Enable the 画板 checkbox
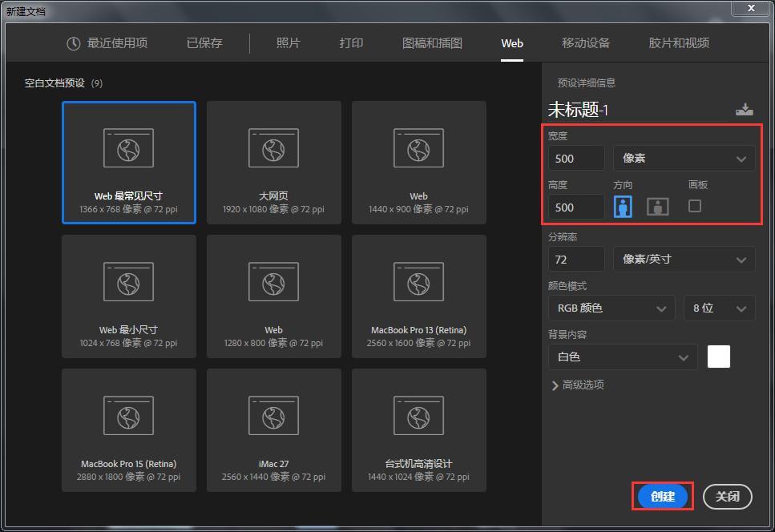Screen dimensions: 775x532 694,206
